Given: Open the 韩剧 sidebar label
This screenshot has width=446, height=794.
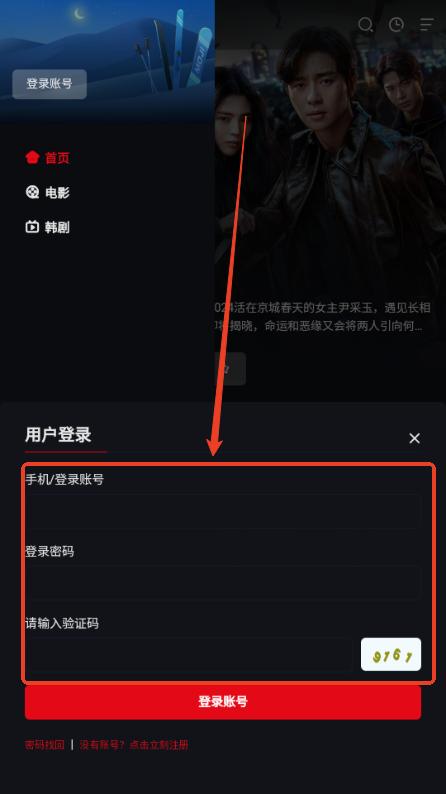Looking at the screenshot, I should 57,227.
